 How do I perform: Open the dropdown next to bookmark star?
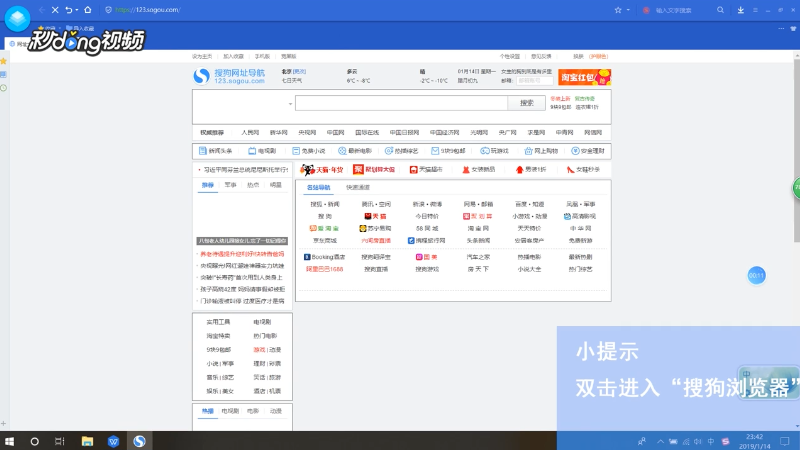(x=628, y=10)
